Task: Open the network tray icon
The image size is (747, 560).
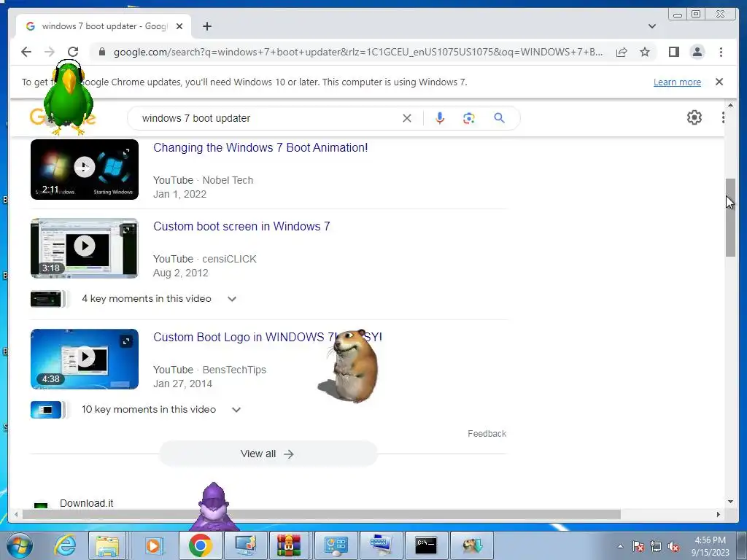Action: click(x=656, y=547)
